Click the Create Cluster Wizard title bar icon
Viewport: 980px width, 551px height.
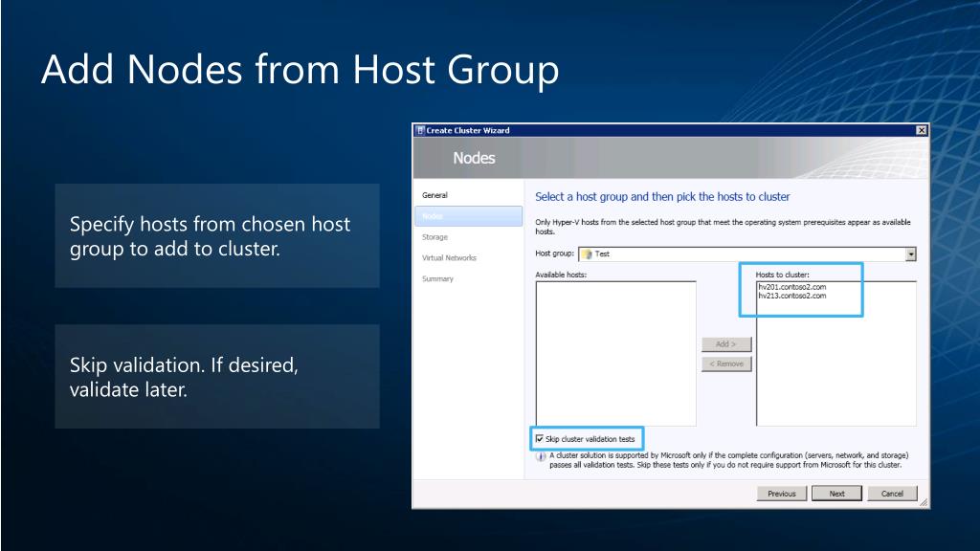click(419, 130)
